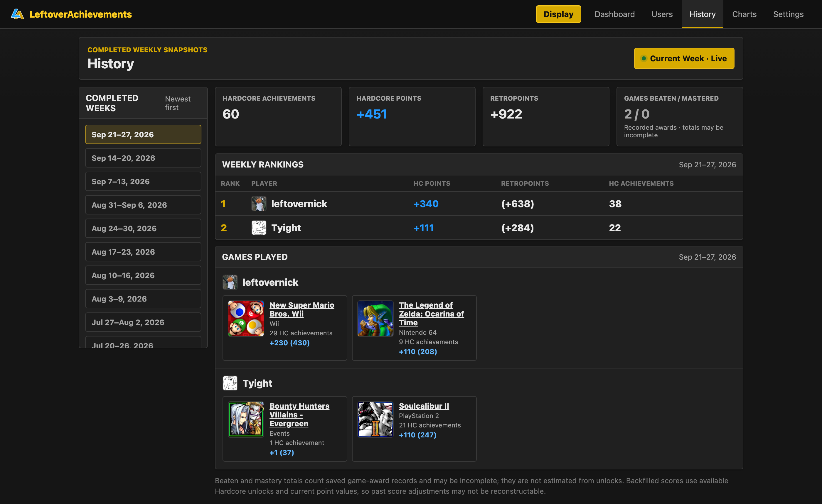Open the Users tab
Viewport: 822px width, 504px height.
point(662,14)
